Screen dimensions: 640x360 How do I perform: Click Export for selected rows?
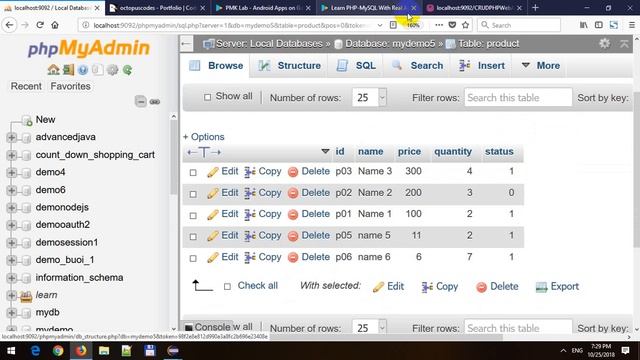(557, 287)
